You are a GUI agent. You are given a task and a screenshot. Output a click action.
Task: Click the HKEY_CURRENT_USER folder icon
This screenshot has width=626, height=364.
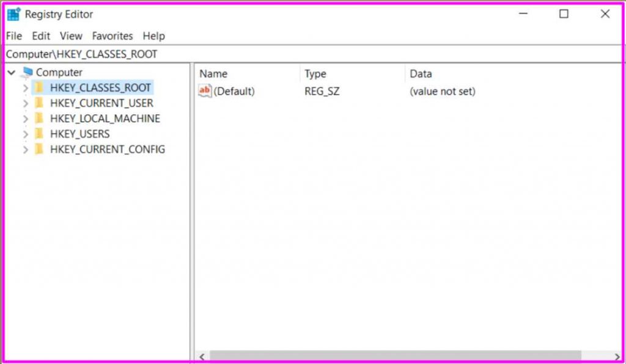(38, 103)
